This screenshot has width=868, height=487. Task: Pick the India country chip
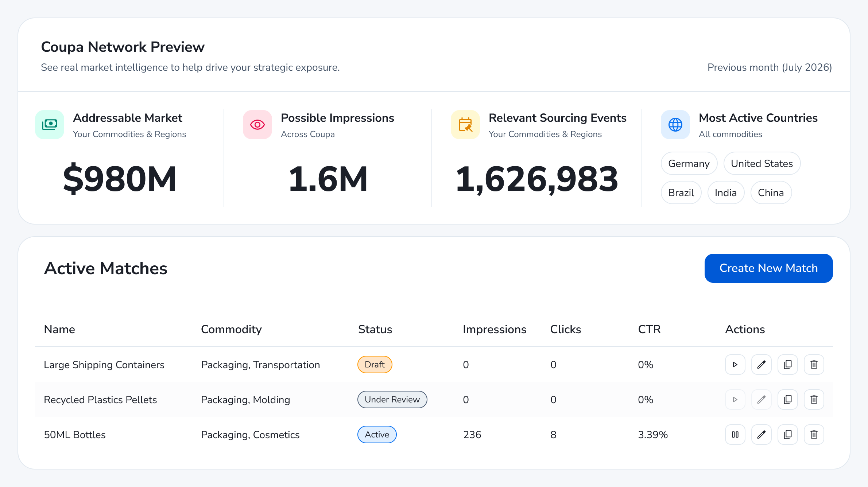click(x=726, y=192)
